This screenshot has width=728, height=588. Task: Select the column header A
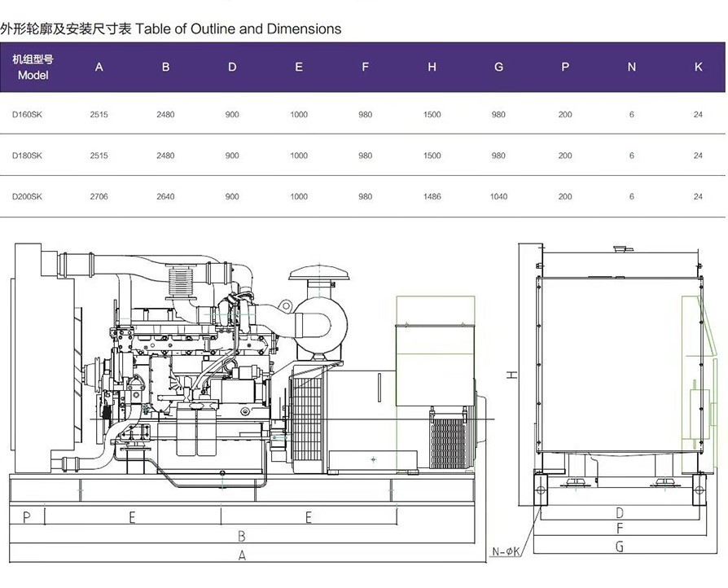pyautogui.click(x=99, y=68)
